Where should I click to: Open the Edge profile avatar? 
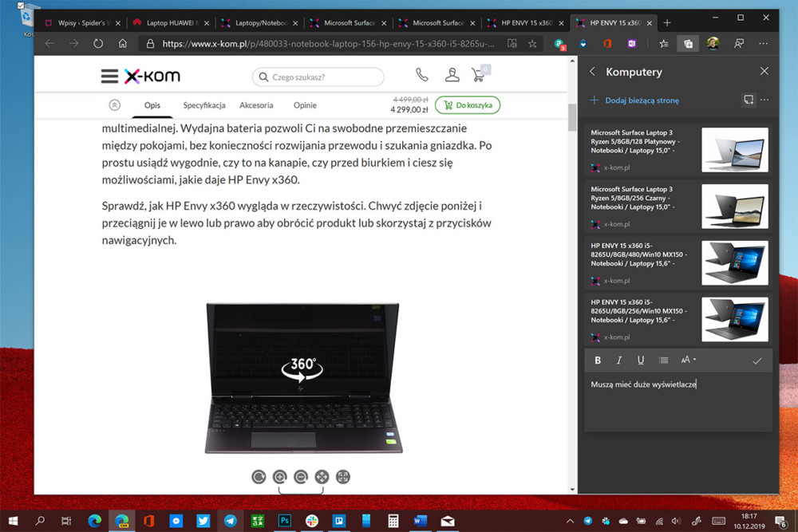pos(713,44)
